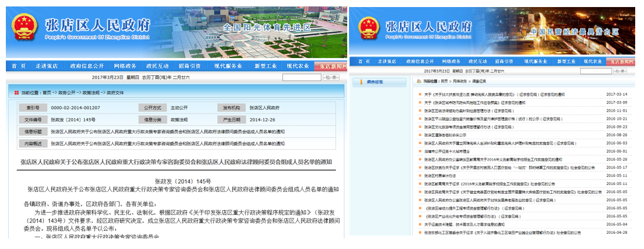This screenshot has height=249, width=644.
Task: Click the red grid icon beside 当前位置 breadcrumb
Action: 16,93
